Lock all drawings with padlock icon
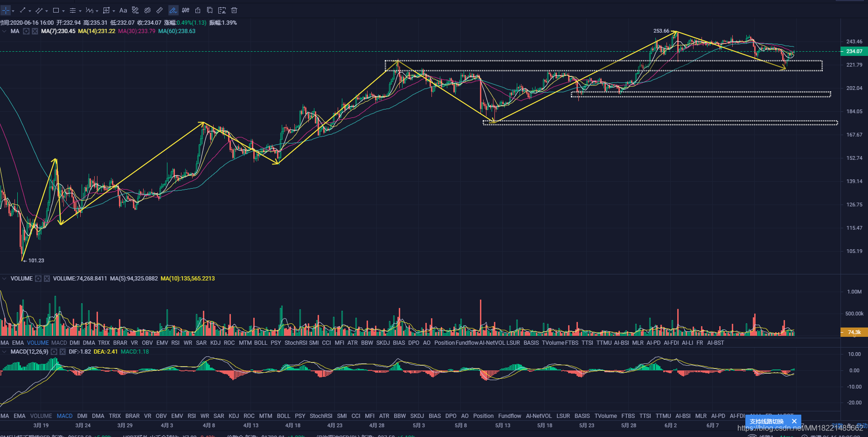 point(198,10)
